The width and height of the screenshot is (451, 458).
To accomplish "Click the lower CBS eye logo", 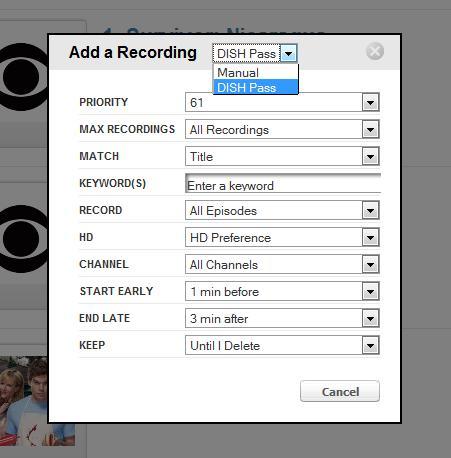I will (24, 239).
